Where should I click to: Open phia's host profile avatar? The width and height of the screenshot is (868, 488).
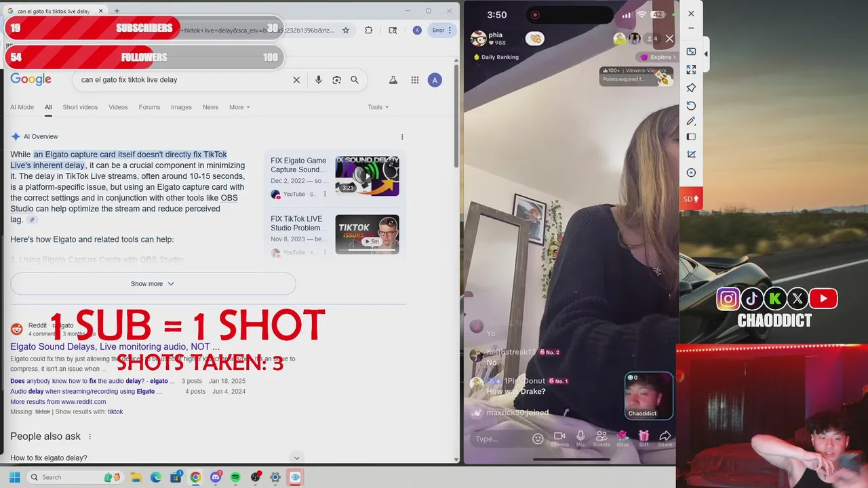point(478,39)
